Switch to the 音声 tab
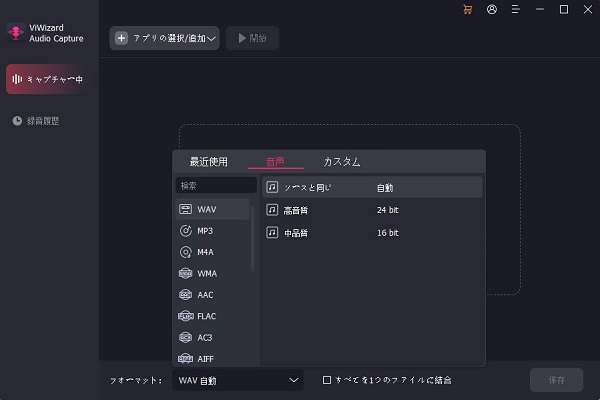Image resolution: width=600 pixels, height=400 pixels. [x=275, y=162]
